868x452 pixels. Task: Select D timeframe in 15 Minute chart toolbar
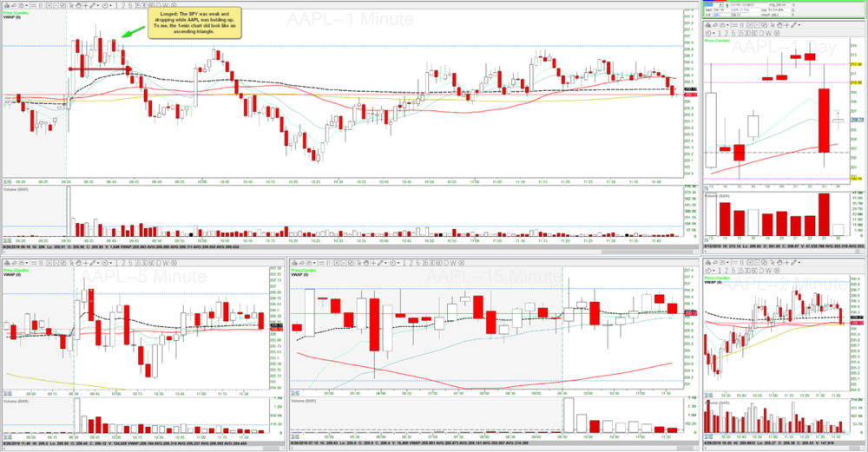tap(446, 263)
